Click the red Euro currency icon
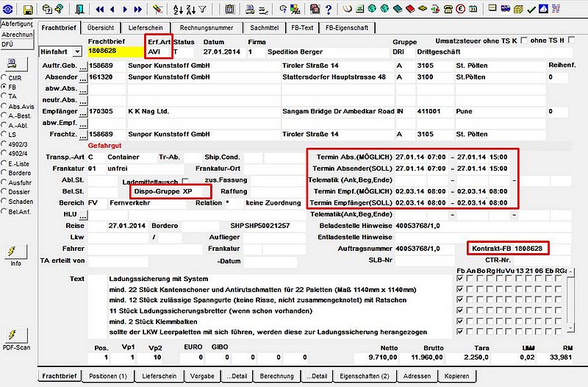The width and height of the screenshot is (588, 387). [x=461, y=9]
